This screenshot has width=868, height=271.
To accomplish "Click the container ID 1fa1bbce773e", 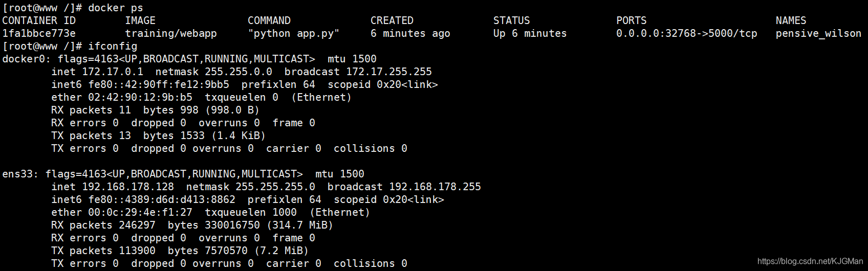I will coord(39,33).
